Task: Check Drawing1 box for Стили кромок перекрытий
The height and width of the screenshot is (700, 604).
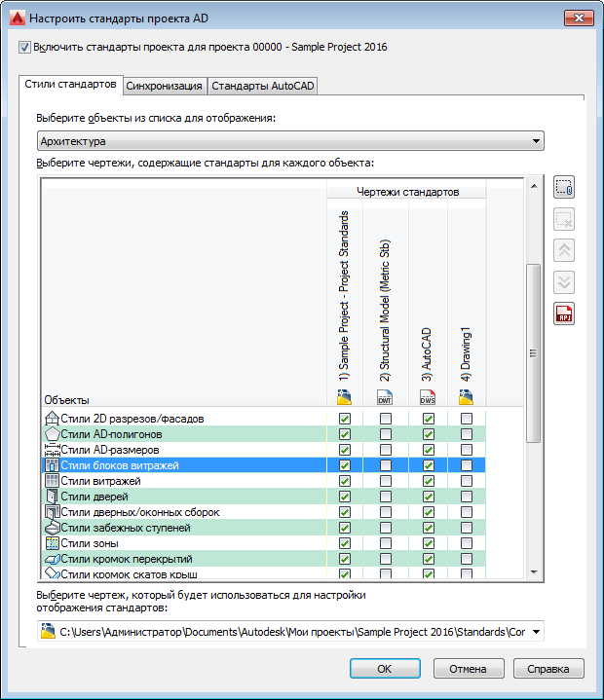Action: click(467, 559)
